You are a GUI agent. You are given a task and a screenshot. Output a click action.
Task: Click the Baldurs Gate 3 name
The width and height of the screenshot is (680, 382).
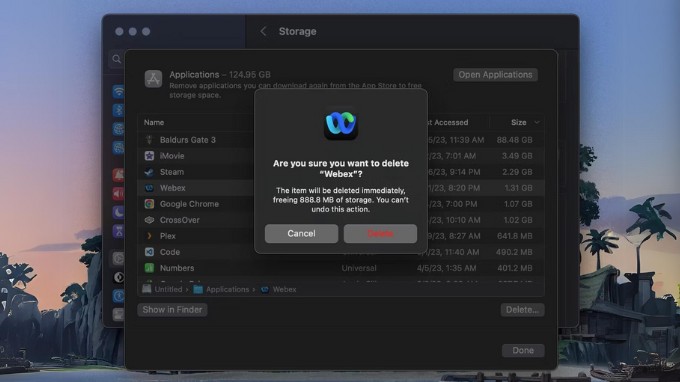coord(187,140)
